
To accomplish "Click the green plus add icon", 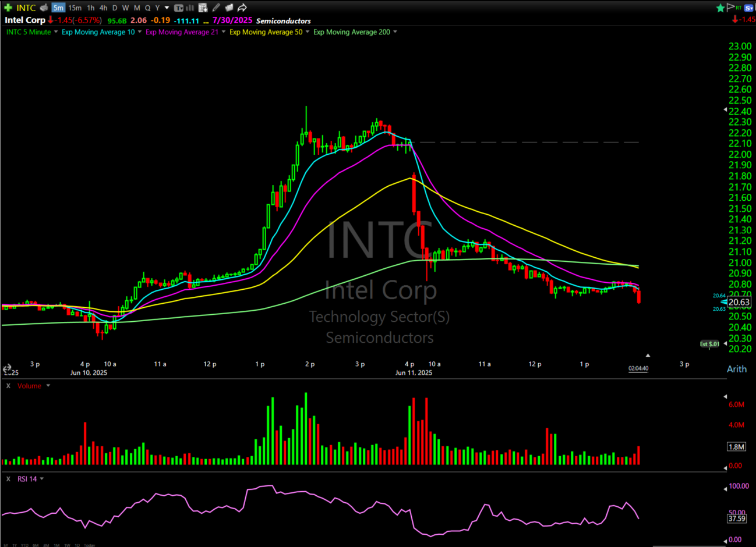I will point(8,8).
